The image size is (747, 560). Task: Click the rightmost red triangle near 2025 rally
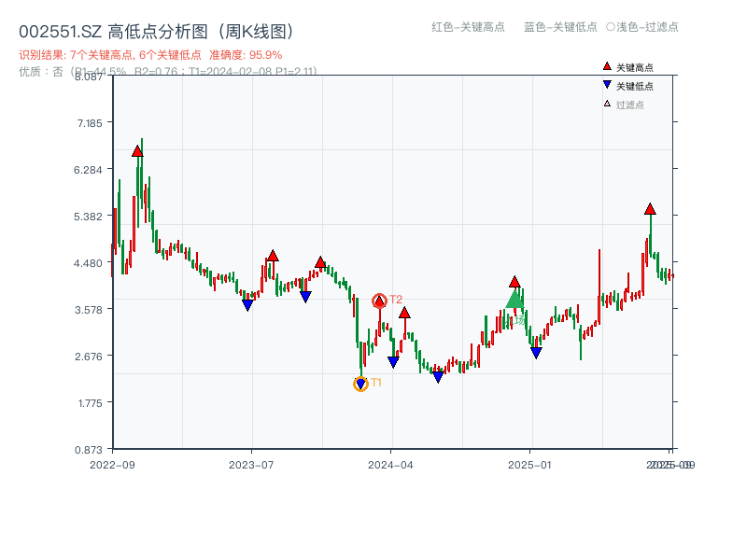coord(649,208)
